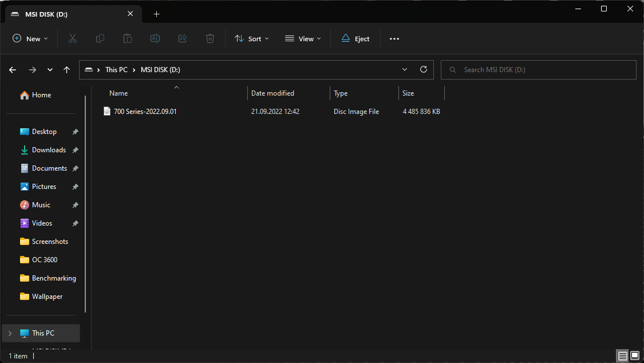Screen dimensions: 644x363
Task: Switch to large thumbnails view in status bar
Action: (x=634, y=356)
